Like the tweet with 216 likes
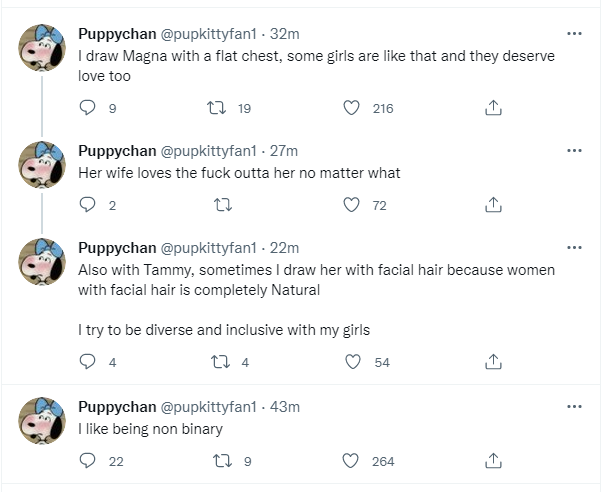The width and height of the screenshot is (605, 492). [x=352, y=108]
